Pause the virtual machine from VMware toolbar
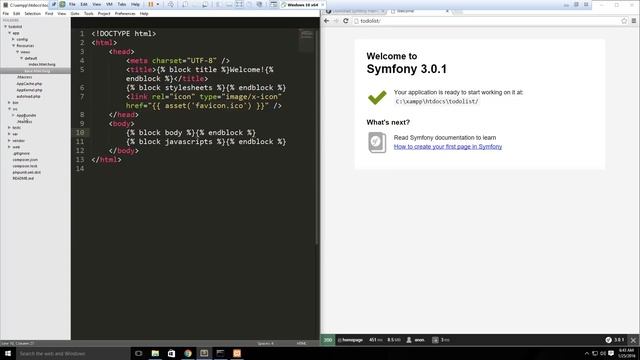The image size is (640, 360). [151, 4]
